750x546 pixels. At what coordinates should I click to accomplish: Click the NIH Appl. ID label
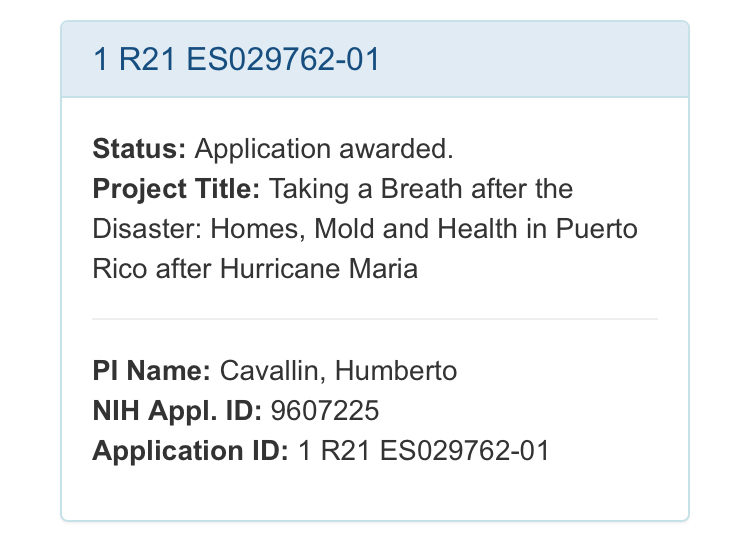(x=177, y=411)
